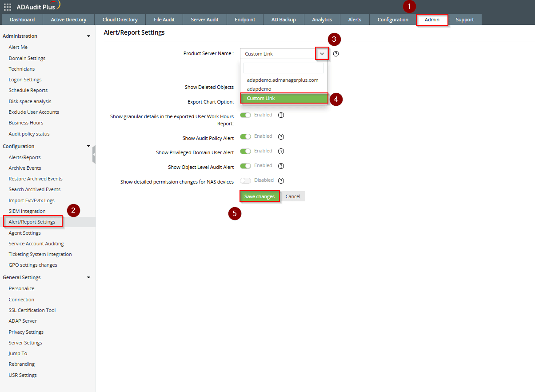The width and height of the screenshot is (535, 392).
Task: Collapse the General Settings section
Action: [88, 277]
